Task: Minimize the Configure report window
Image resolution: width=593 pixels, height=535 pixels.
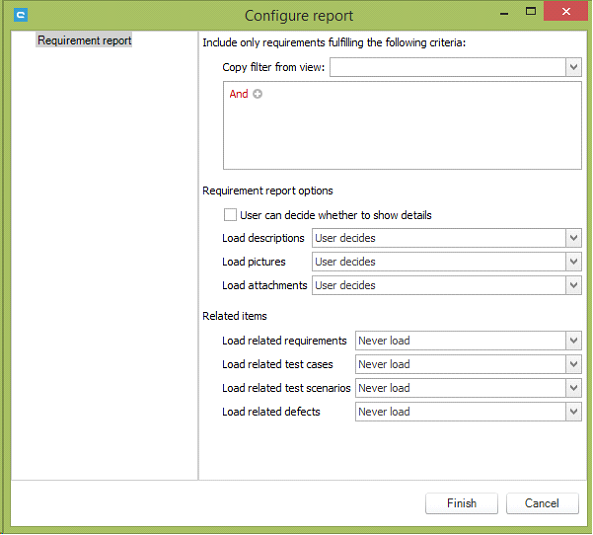Action: tap(504, 14)
